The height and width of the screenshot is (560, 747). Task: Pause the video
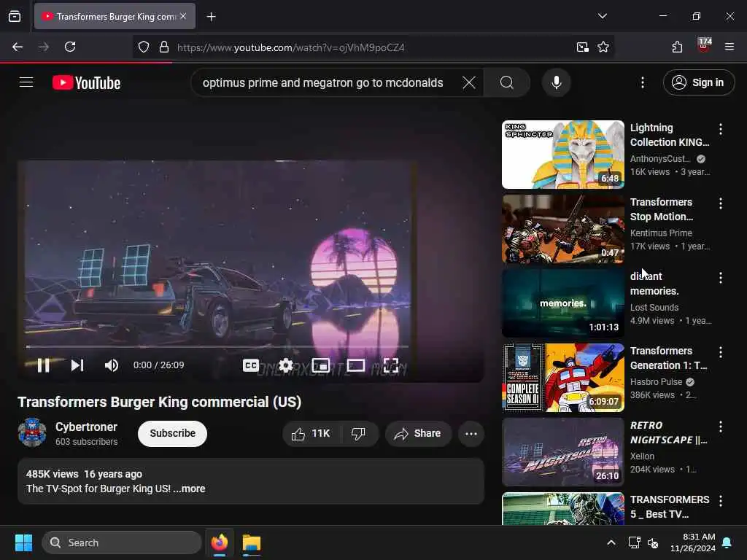click(x=43, y=365)
